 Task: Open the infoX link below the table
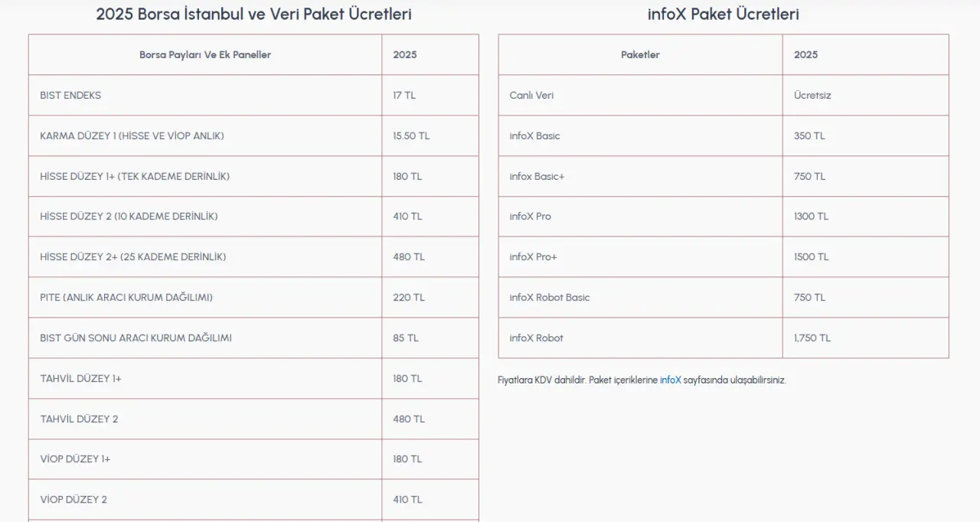pyautogui.click(x=670, y=380)
